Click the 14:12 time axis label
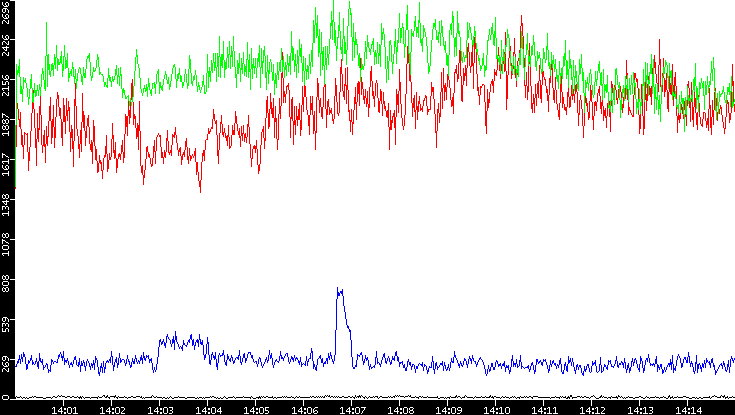 coord(592,410)
